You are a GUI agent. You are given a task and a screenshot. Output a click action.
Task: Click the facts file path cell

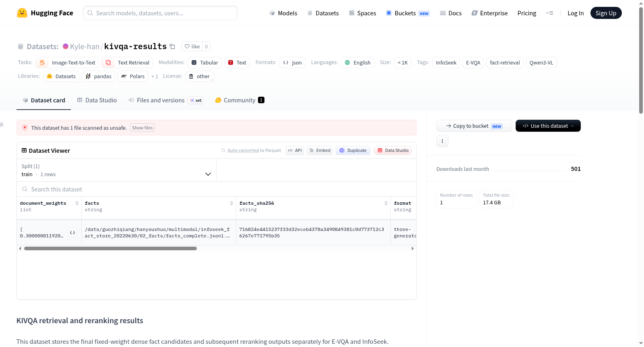coord(159,233)
